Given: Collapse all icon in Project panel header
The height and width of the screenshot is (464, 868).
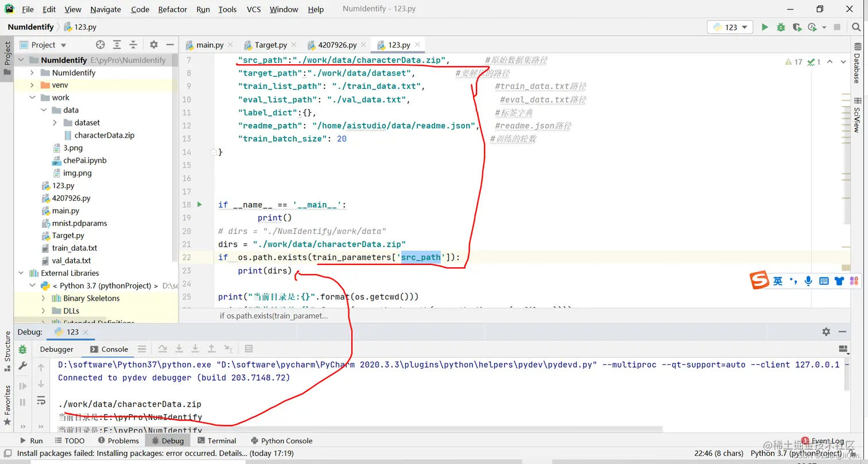Looking at the screenshot, I should pyautogui.click(x=133, y=45).
